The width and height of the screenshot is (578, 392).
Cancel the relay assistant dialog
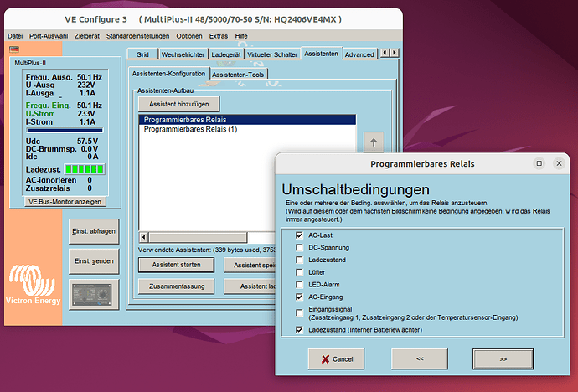336,358
